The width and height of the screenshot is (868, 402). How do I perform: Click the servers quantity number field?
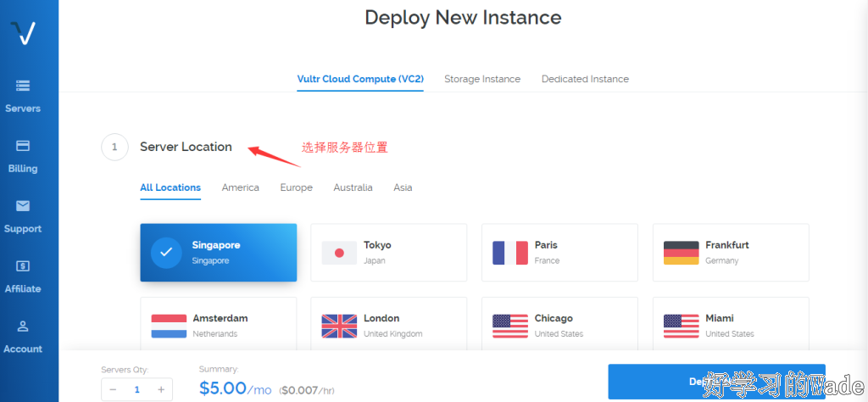click(136, 390)
